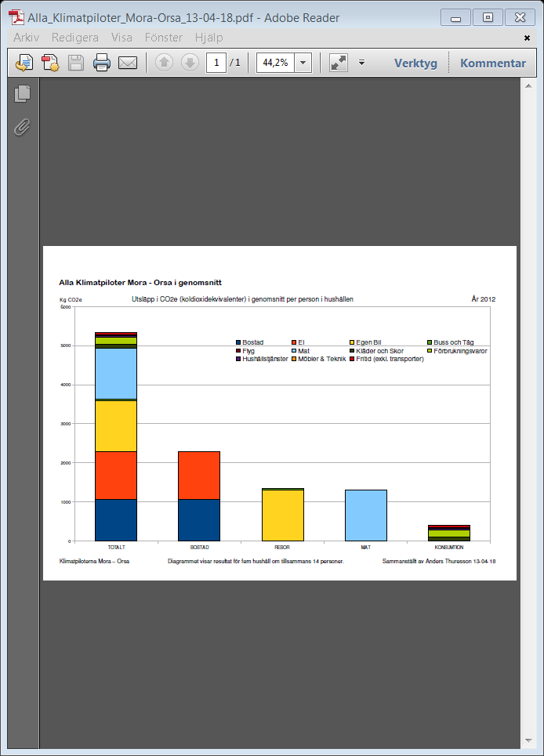
Task: Click the 'Hushållstjänster' legend text
Action: [265, 359]
